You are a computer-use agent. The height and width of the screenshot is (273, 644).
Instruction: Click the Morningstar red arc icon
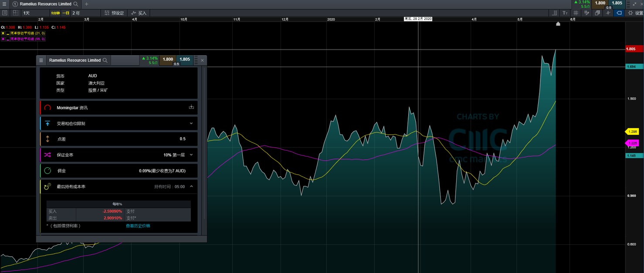click(x=47, y=108)
